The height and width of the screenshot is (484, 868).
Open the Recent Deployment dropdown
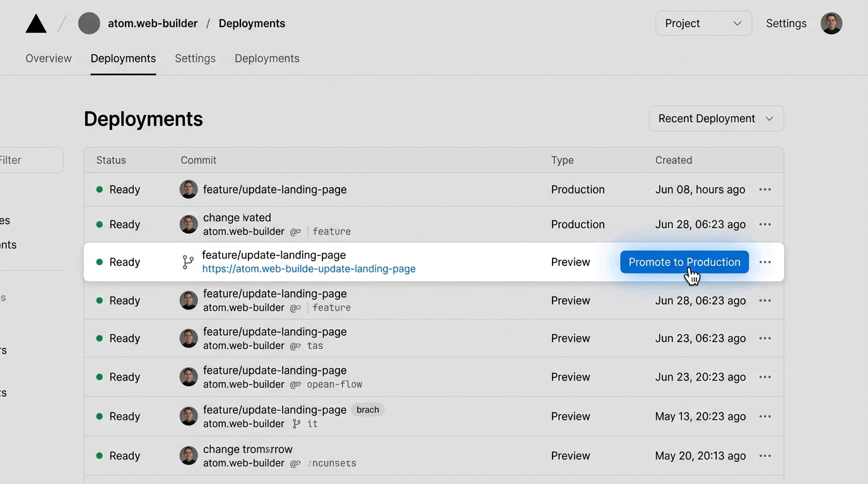(716, 118)
